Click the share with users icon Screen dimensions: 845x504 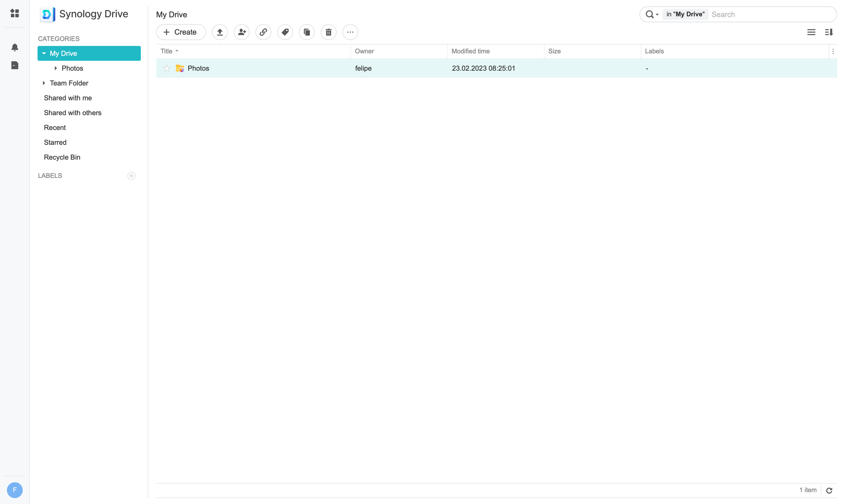pyautogui.click(x=242, y=32)
